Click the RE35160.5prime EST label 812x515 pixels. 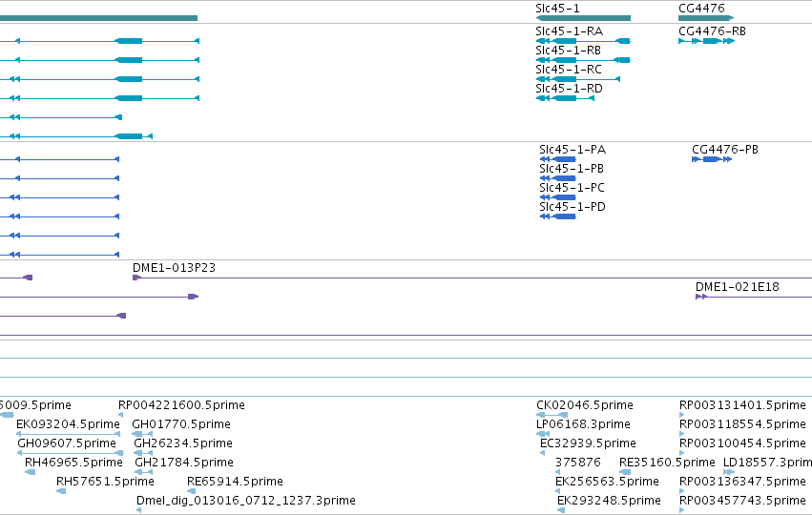(667, 463)
